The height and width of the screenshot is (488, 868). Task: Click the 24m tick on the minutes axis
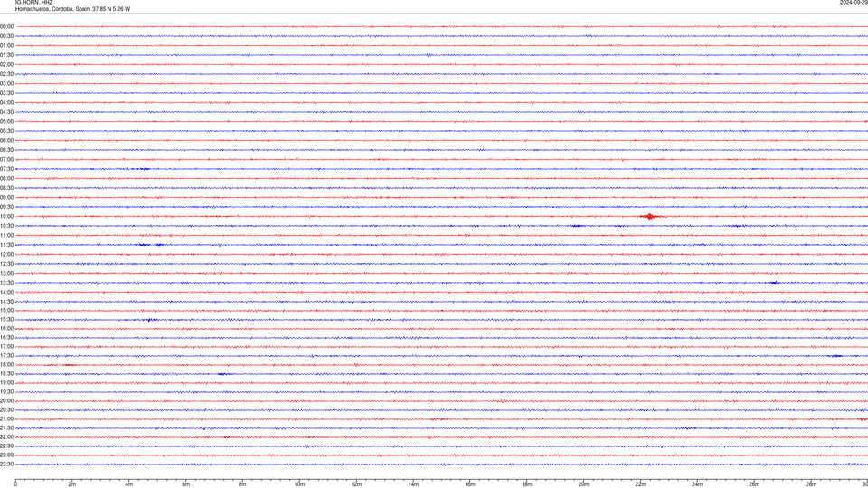pos(697,484)
